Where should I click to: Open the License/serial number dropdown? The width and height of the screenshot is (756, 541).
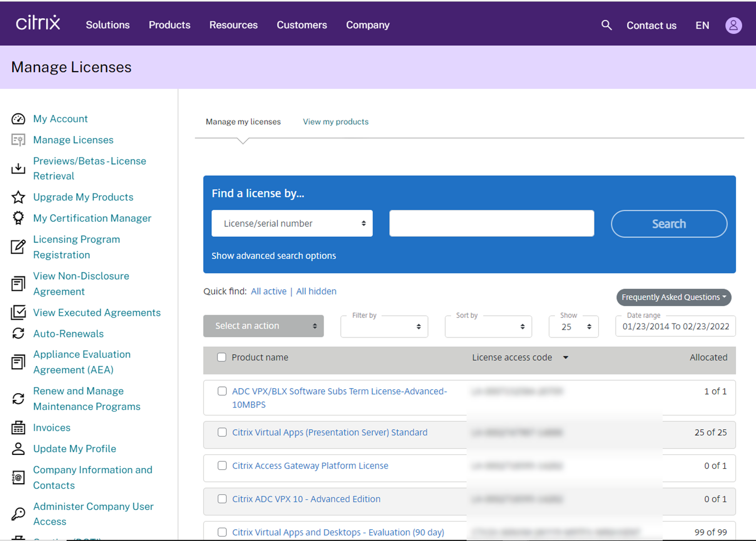pos(292,224)
